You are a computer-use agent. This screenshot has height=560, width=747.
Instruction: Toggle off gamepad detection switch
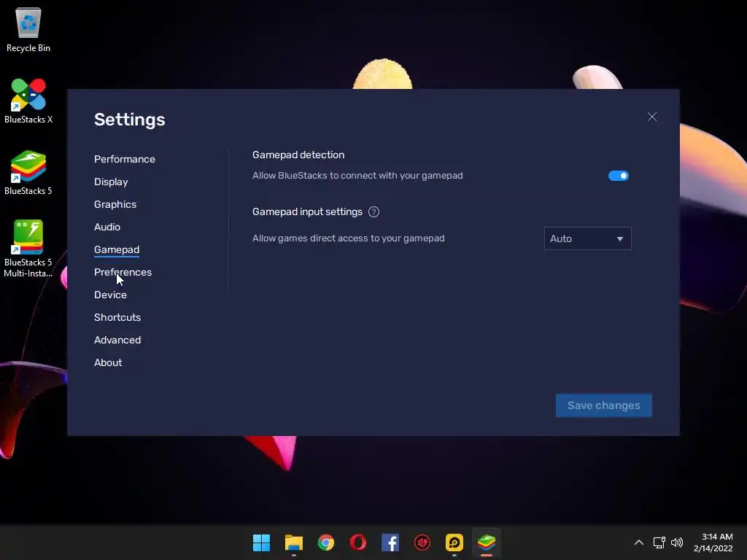619,176
